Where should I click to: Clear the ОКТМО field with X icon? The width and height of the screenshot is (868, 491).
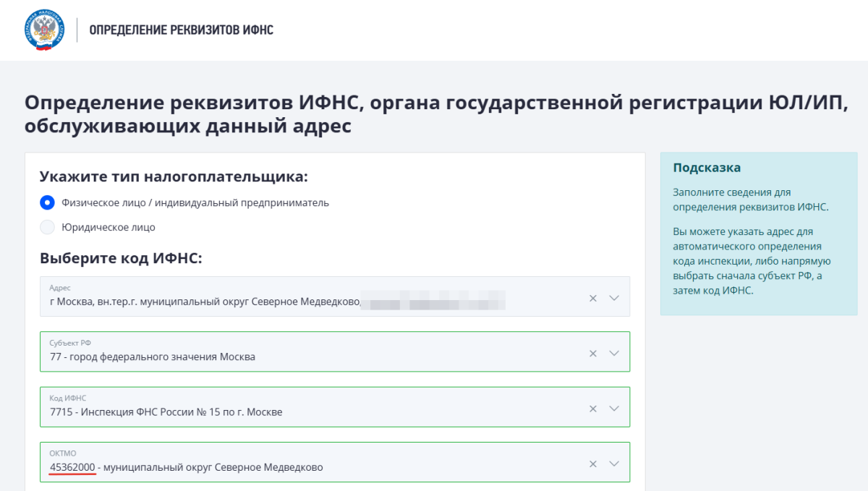[x=592, y=464]
